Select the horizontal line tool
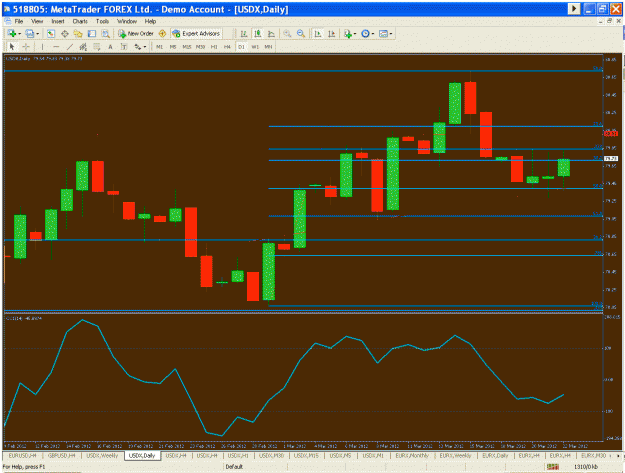This screenshot has height=473, width=625. click(x=56, y=47)
